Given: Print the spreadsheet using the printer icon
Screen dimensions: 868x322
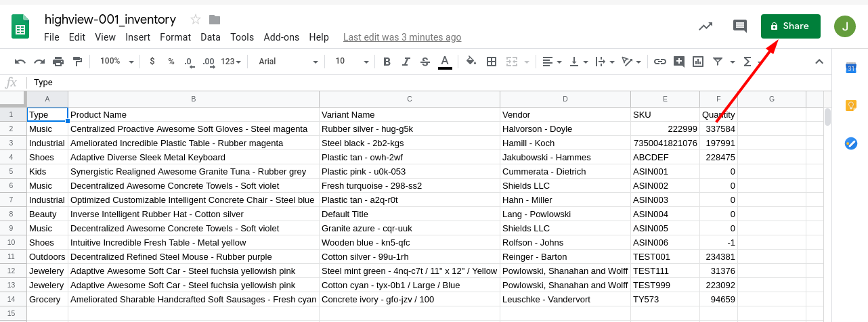Looking at the screenshot, I should coord(58,62).
